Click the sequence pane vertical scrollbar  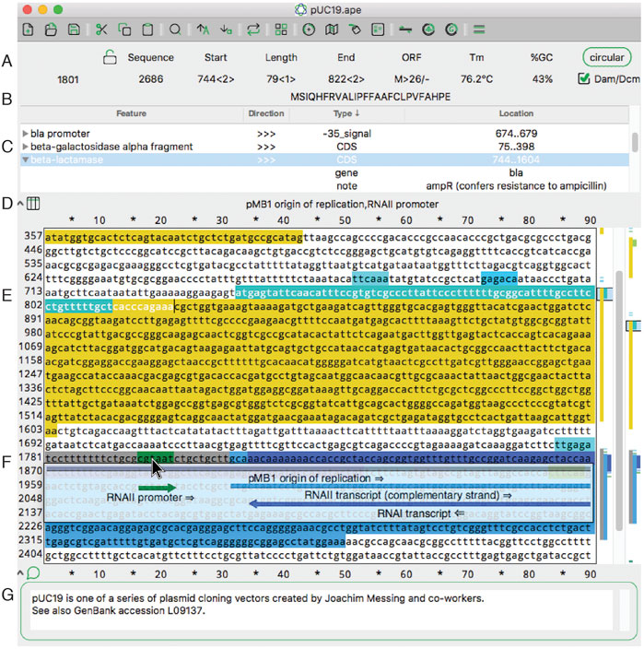point(619,399)
